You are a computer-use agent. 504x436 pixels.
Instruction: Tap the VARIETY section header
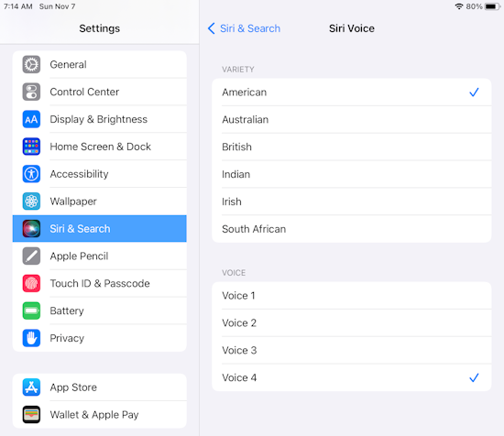tap(238, 70)
